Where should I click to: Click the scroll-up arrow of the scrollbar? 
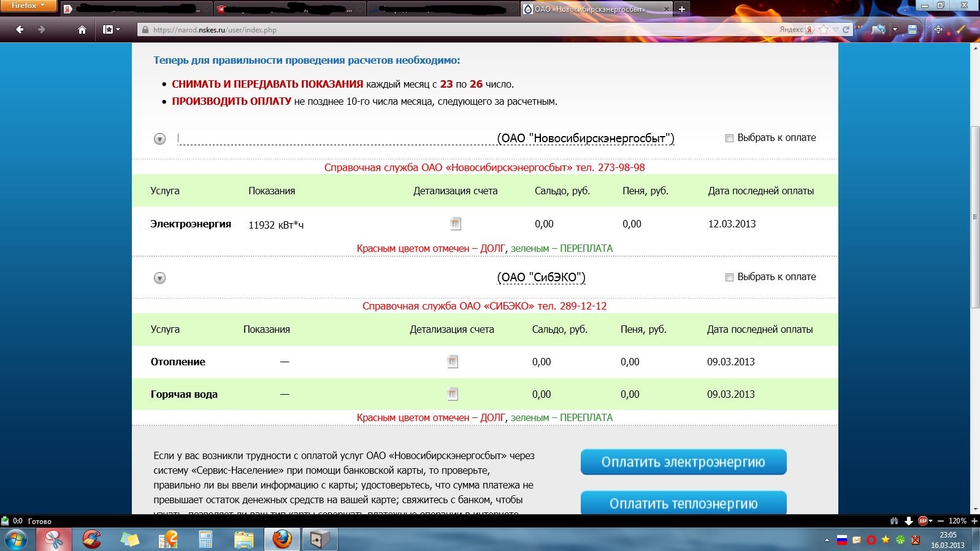point(975,48)
